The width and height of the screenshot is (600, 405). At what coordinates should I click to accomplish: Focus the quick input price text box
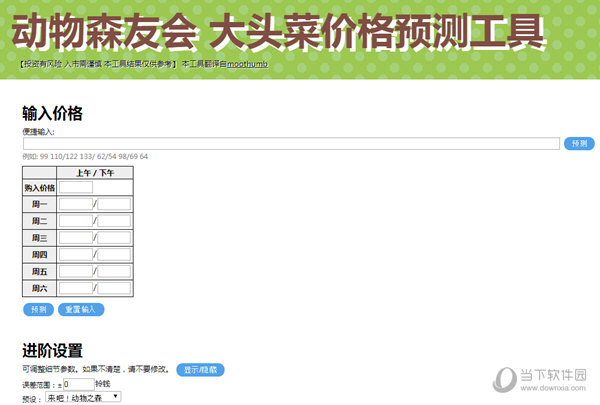click(291, 144)
